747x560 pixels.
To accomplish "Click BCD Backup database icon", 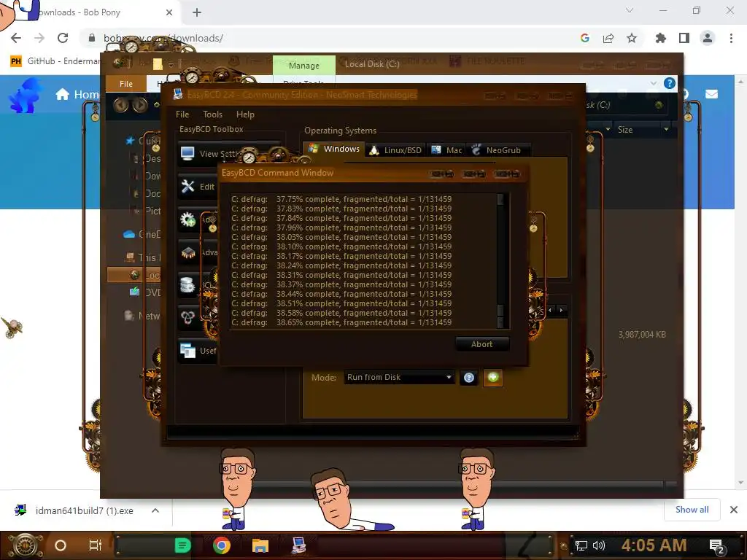I will [x=187, y=285].
